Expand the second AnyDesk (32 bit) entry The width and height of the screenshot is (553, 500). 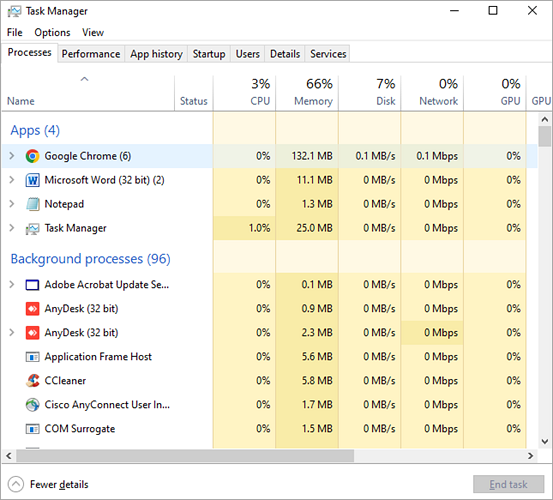[12, 333]
